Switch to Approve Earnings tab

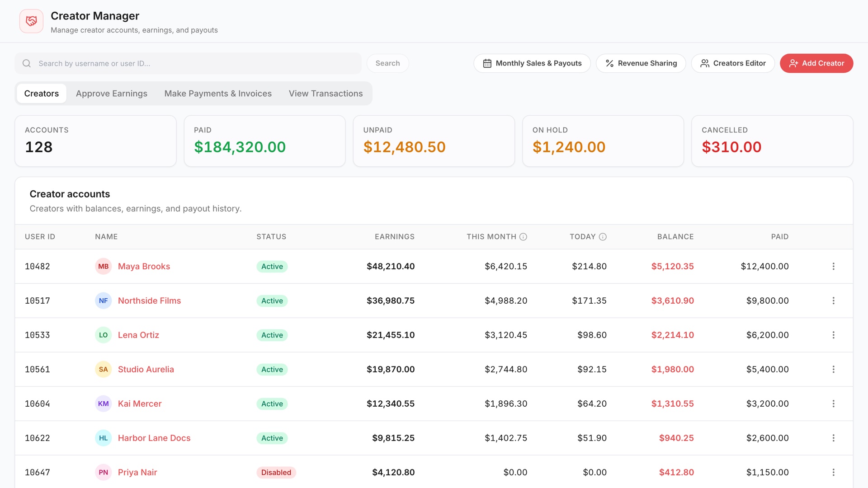pyautogui.click(x=112, y=94)
